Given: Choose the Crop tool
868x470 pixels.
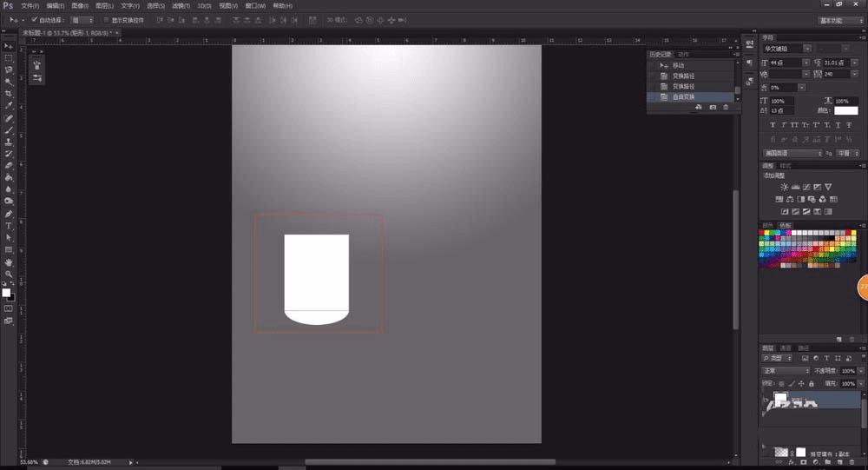Looking at the screenshot, I should pos(9,93).
